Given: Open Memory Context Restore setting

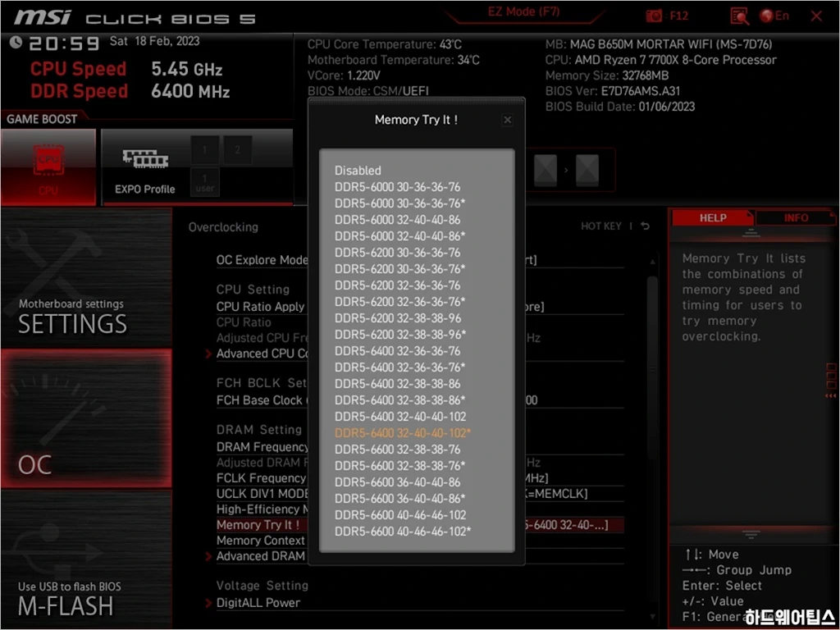Looking at the screenshot, I should tap(261, 541).
